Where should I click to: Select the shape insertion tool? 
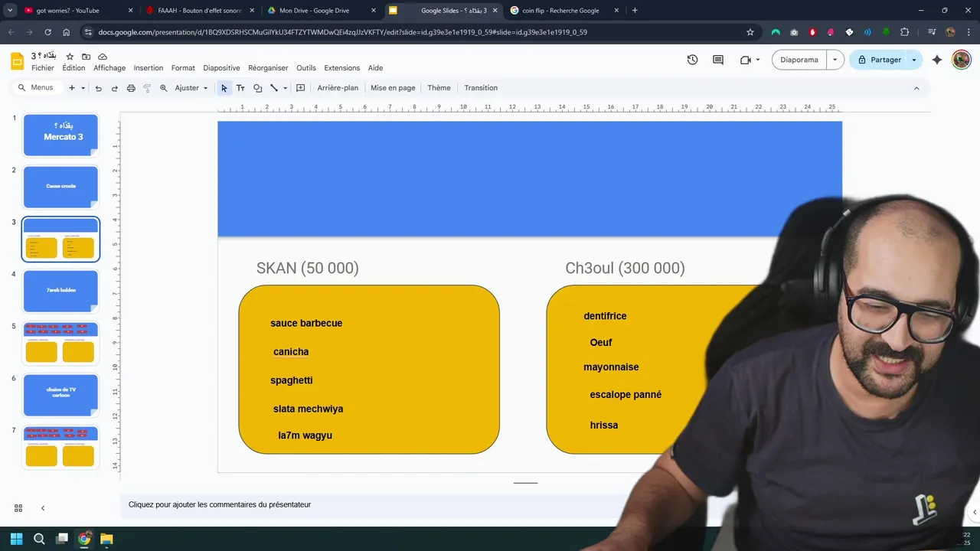pyautogui.click(x=257, y=88)
